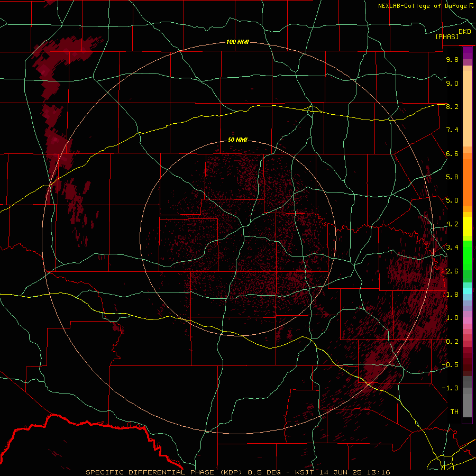Click the 4.2 scale value
This screenshot has width=476, height=476.
[452, 224]
